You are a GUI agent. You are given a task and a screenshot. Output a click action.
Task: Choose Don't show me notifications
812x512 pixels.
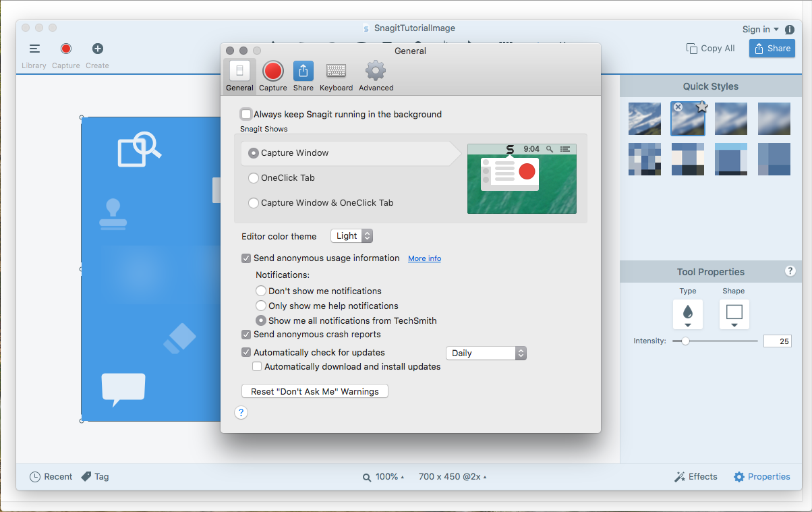261,291
